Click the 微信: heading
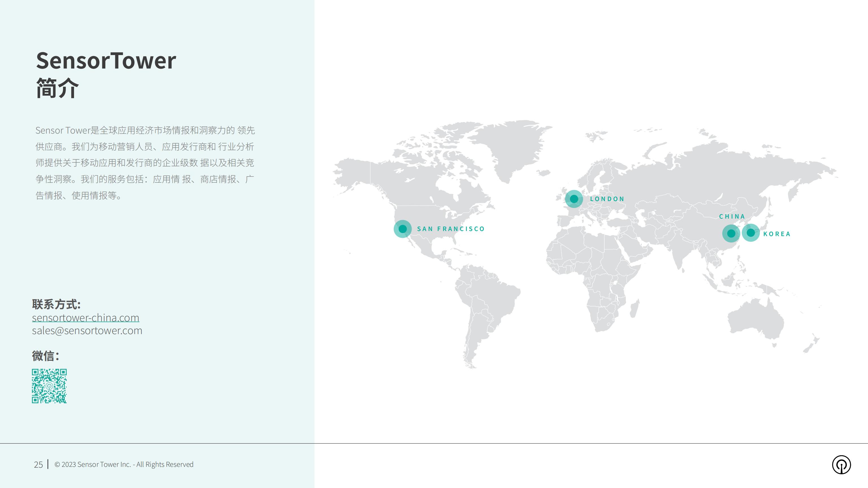Image resolution: width=868 pixels, height=488 pixels. (x=45, y=356)
